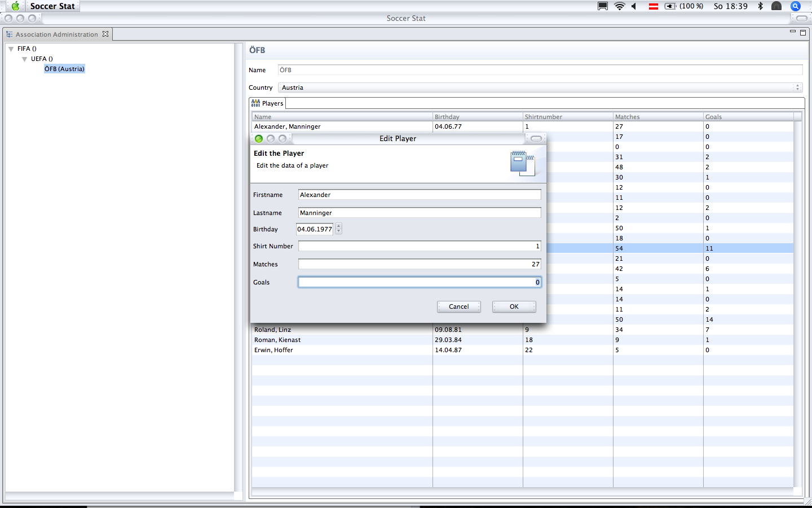Select the Alexander, Manninger table row
This screenshot has height=508, width=812.
(x=523, y=126)
